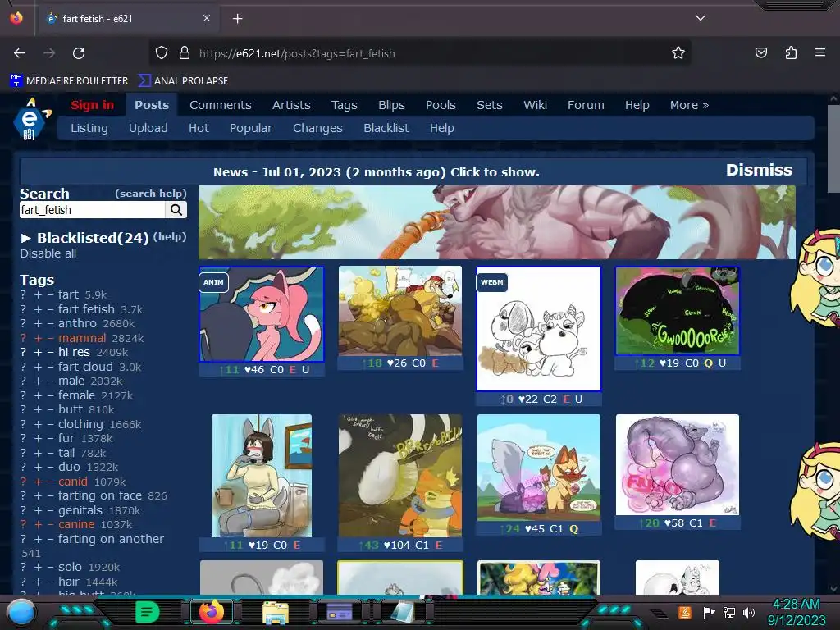
Task: Click the Firefox taskbar icon
Action: (x=211, y=612)
